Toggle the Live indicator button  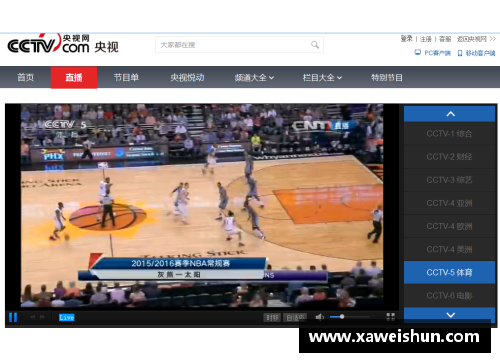67,317
